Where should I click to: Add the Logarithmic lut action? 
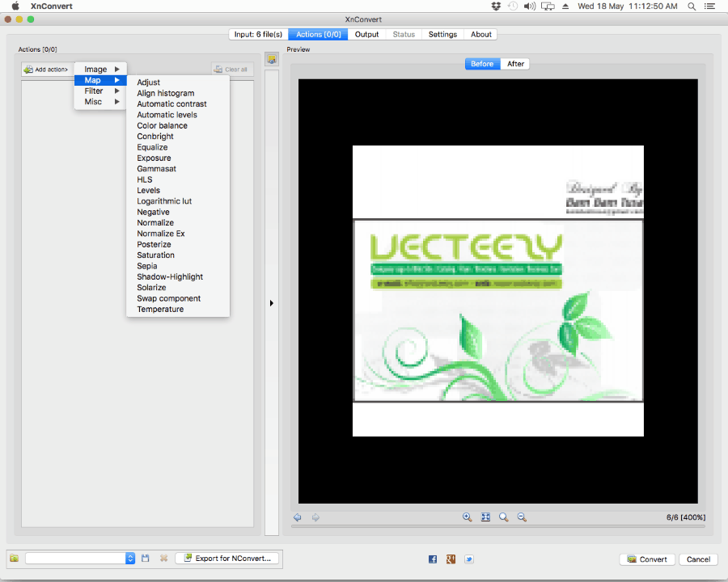(178, 201)
